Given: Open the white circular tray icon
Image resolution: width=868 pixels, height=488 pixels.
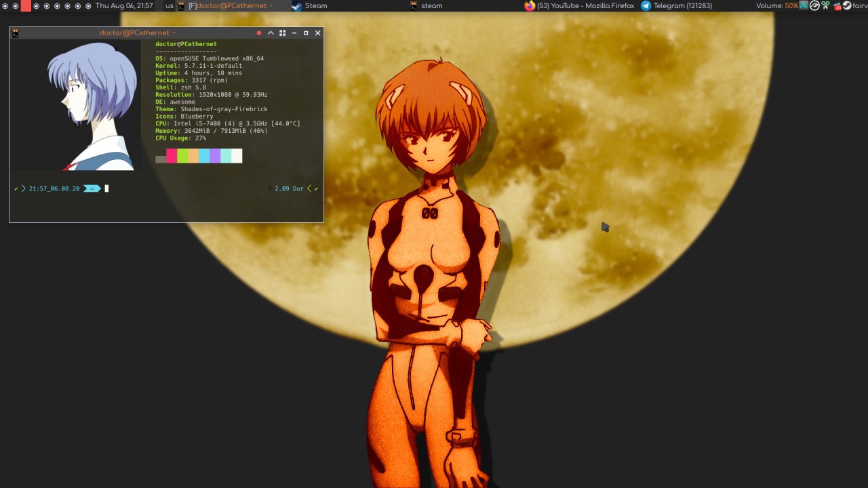Looking at the screenshot, I should point(814,5).
